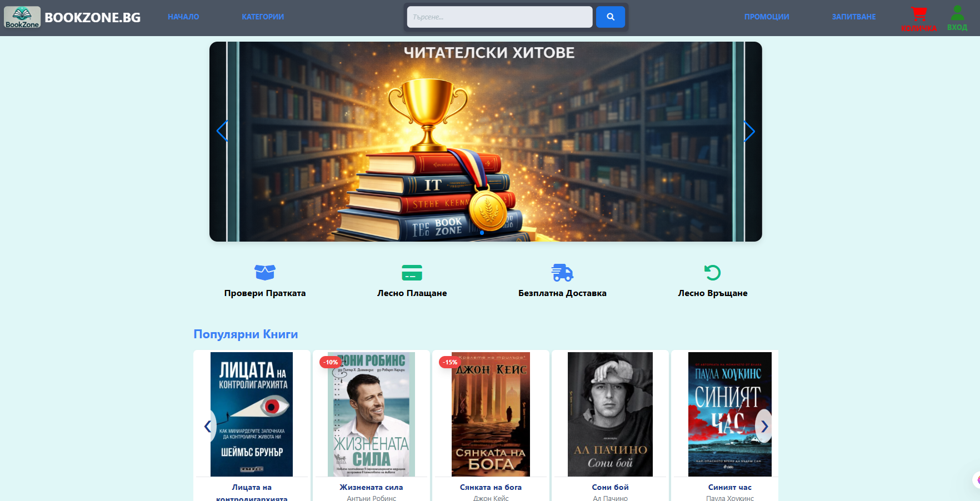
Task: Click the Лесно Връщане return arrow icon
Action: pyautogui.click(x=713, y=273)
